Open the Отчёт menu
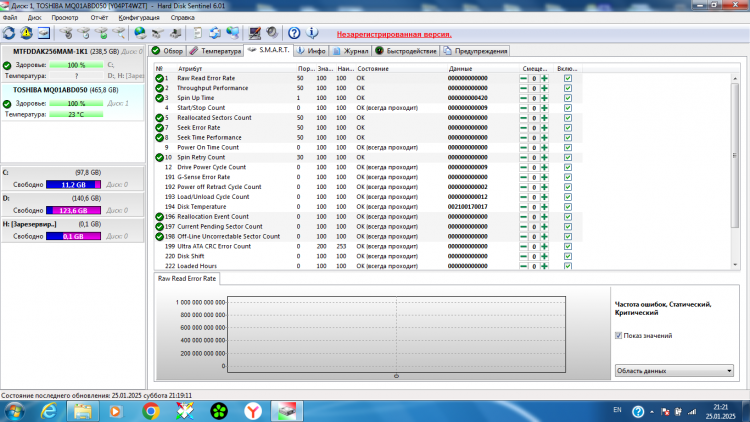 point(99,17)
